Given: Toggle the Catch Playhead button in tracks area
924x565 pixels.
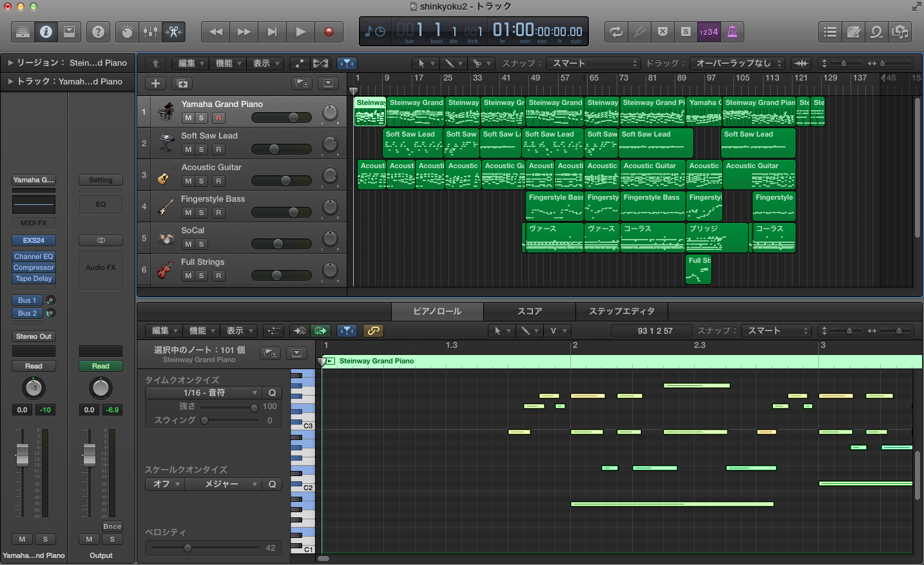Looking at the screenshot, I should (347, 63).
